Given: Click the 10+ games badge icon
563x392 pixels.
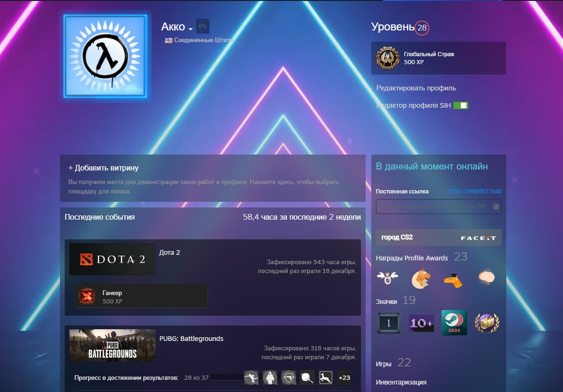Looking at the screenshot, I should coord(421,323).
